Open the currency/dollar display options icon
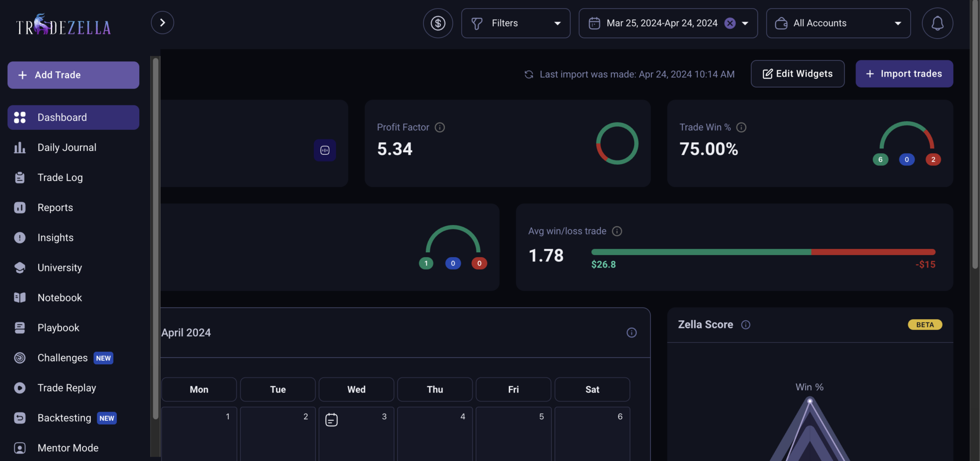Screen dimensions: 980x461 pyautogui.click(x=437, y=22)
